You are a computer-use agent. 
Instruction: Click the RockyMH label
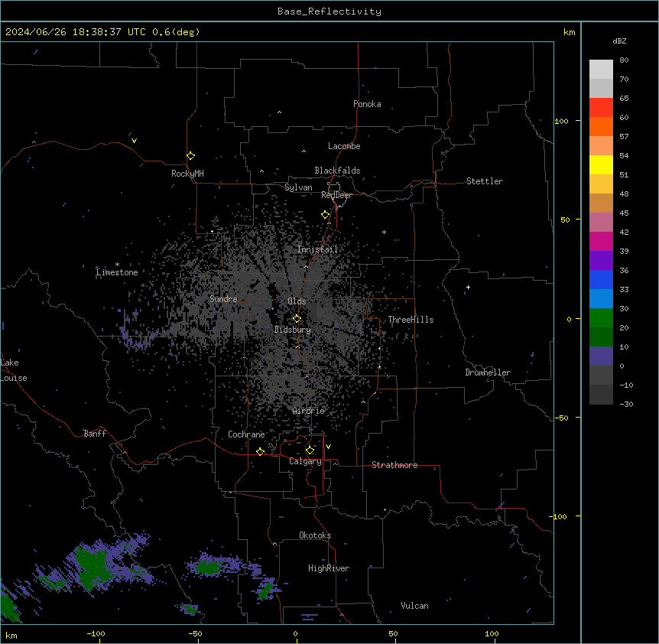(187, 174)
